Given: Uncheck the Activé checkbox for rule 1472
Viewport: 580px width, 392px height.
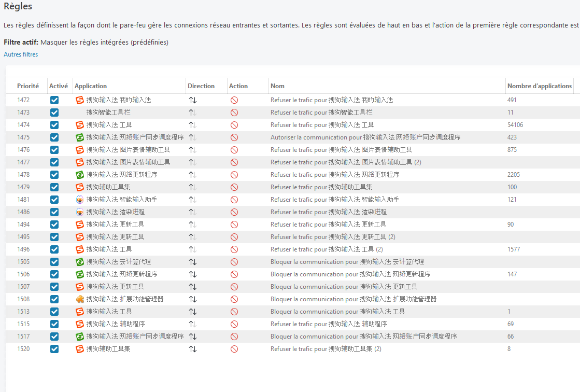Looking at the screenshot, I should (x=54, y=100).
